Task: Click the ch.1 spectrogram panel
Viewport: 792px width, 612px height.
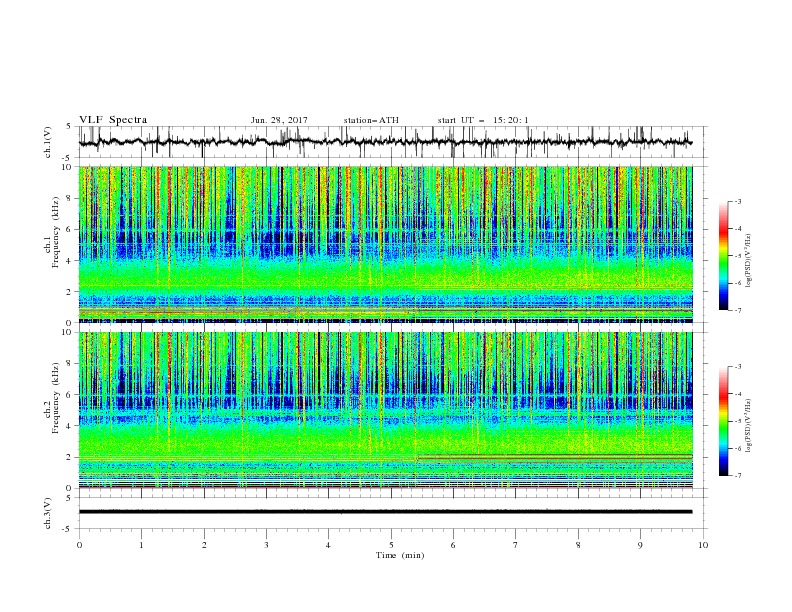Action: click(x=385, y=244)
